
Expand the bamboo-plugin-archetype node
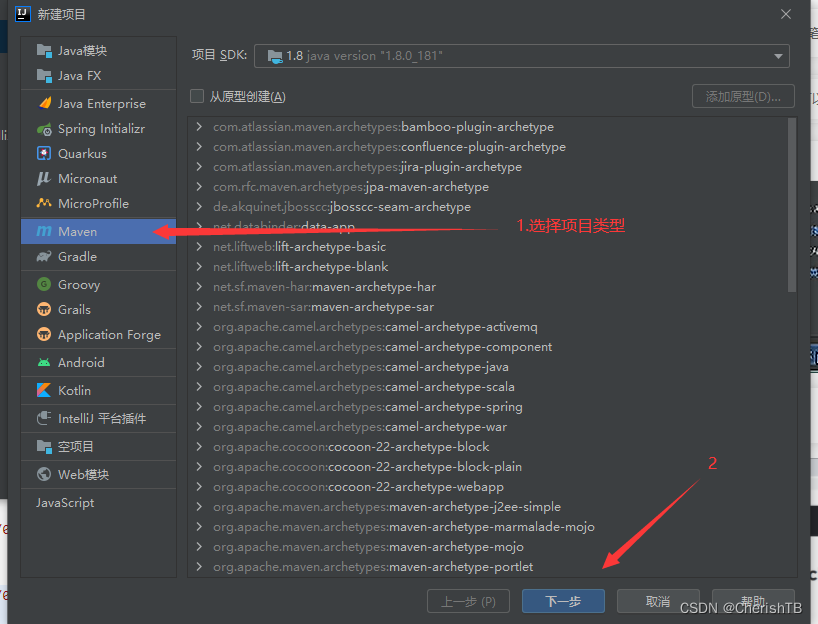point(199,126)
